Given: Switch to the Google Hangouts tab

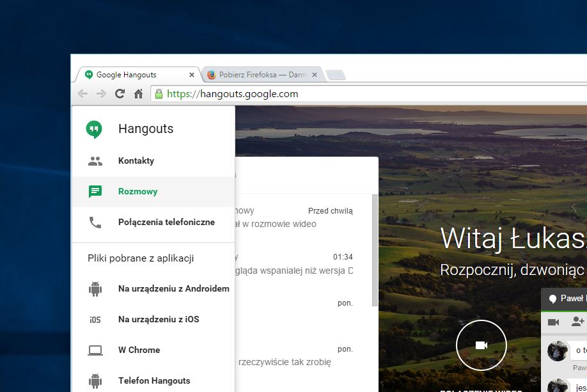Looking at the screenshot, I should 137,75.
